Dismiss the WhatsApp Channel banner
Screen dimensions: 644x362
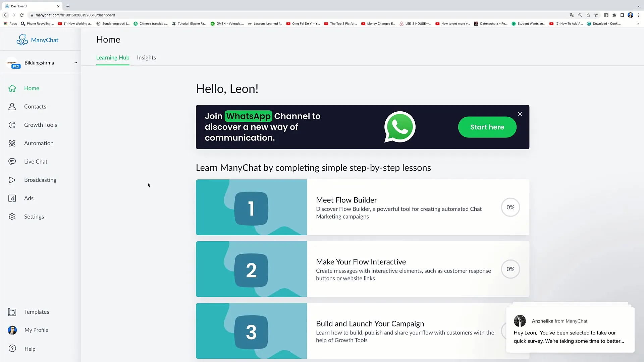520,114
